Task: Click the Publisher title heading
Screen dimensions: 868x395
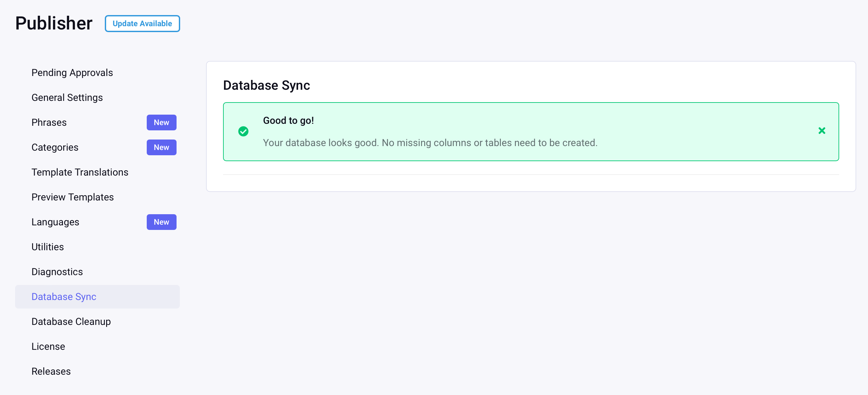Action: (54, 23)
